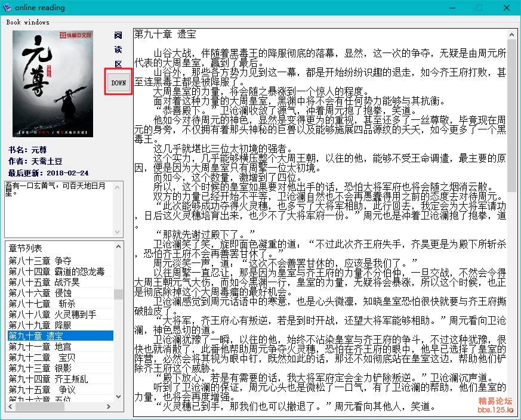Click the chapter list vertical scrollbar thumb
The height and width of the screenshot is (420, 521).
[118, 294]
